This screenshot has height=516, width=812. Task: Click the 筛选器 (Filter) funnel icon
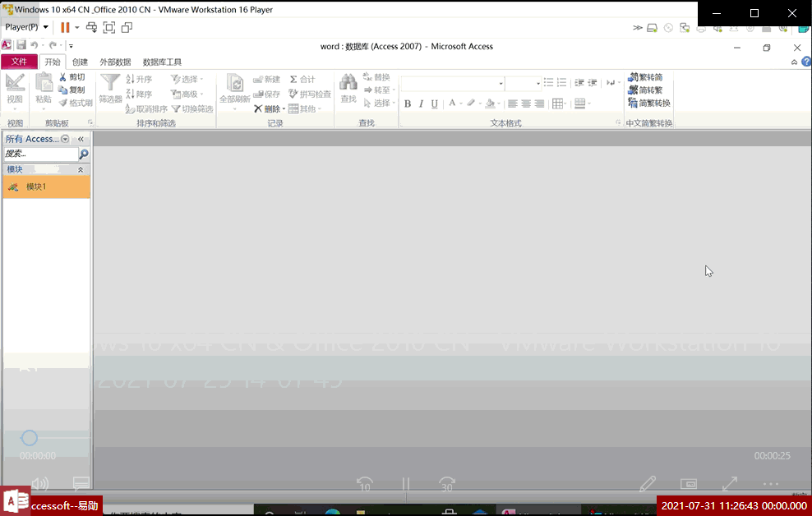point(110,83)
